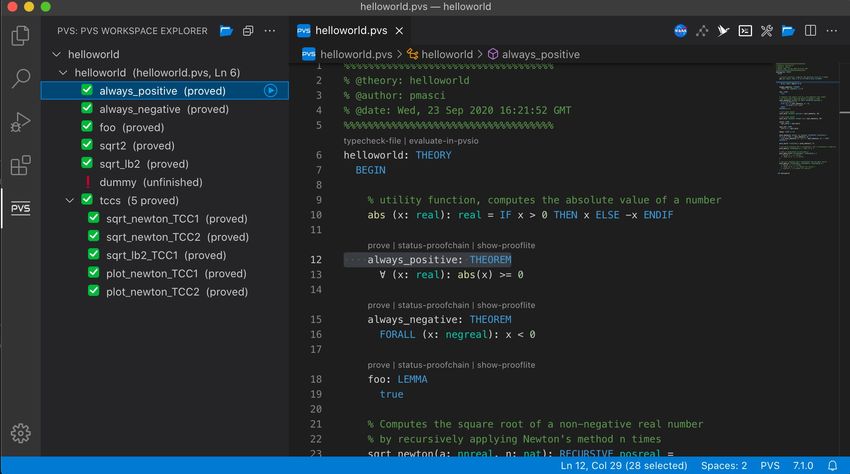Click the proof tree toolbar icon
This screenshot has width=850, height=474.
click(702, 31)
